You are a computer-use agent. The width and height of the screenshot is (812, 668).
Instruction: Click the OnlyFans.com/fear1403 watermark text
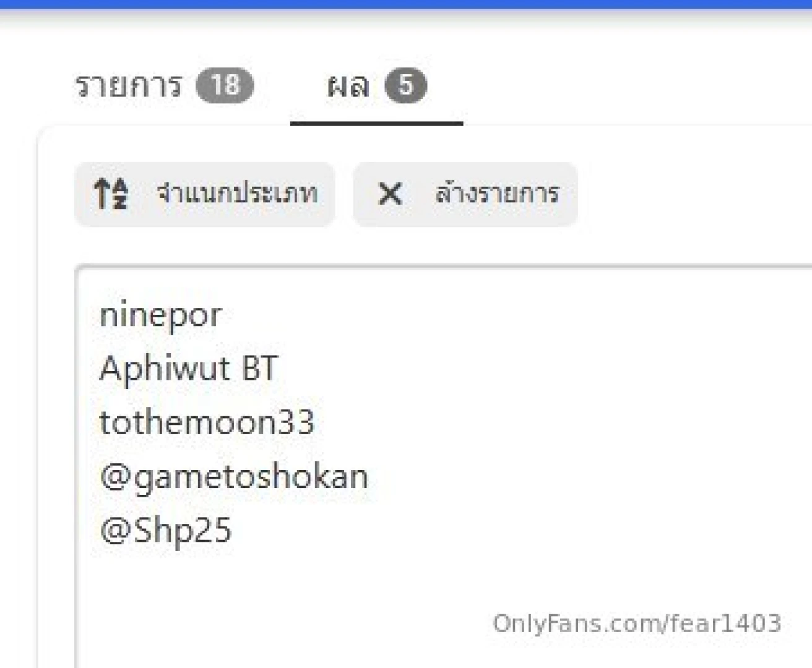click(636, 623)
